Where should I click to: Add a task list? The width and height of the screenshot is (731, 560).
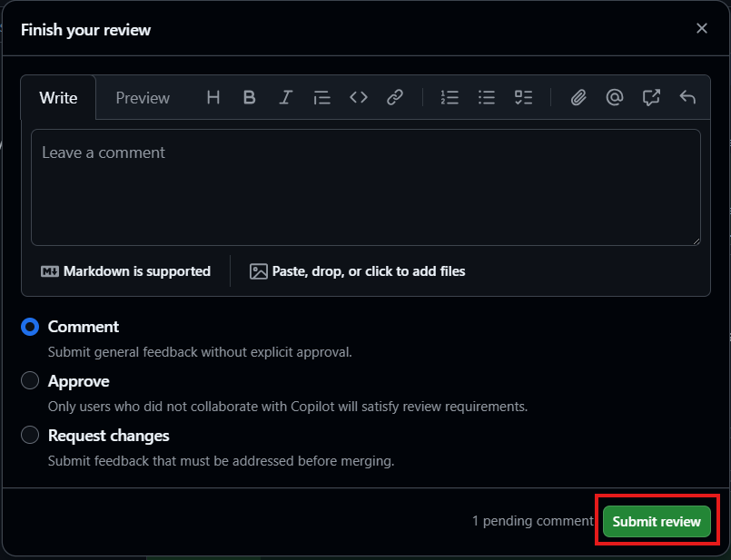523,98
